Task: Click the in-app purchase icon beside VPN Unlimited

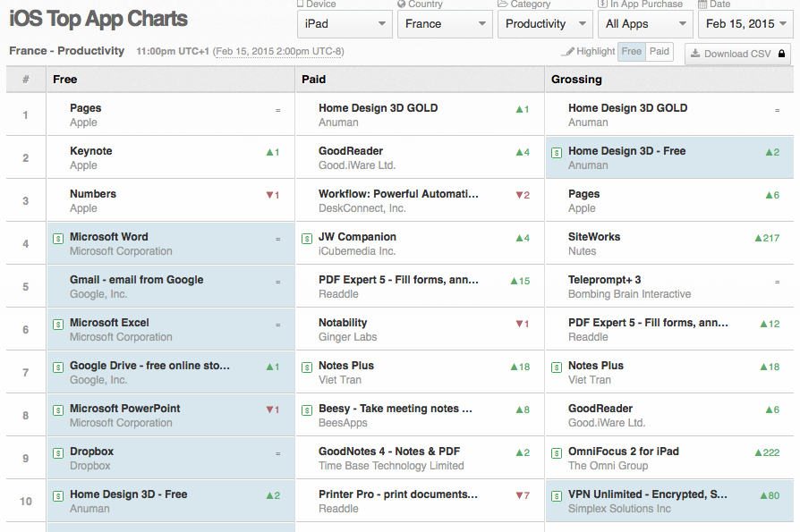Action: pyautogui.click(x=557, y=496)
